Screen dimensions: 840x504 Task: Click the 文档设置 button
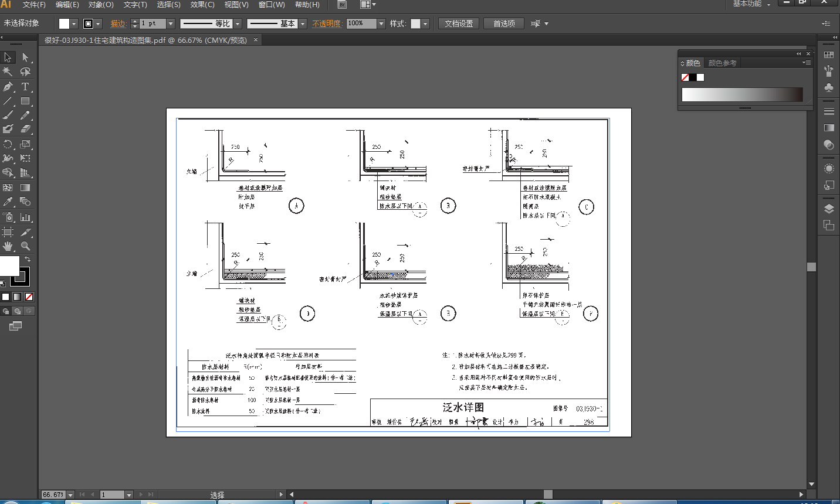(459, 24)
